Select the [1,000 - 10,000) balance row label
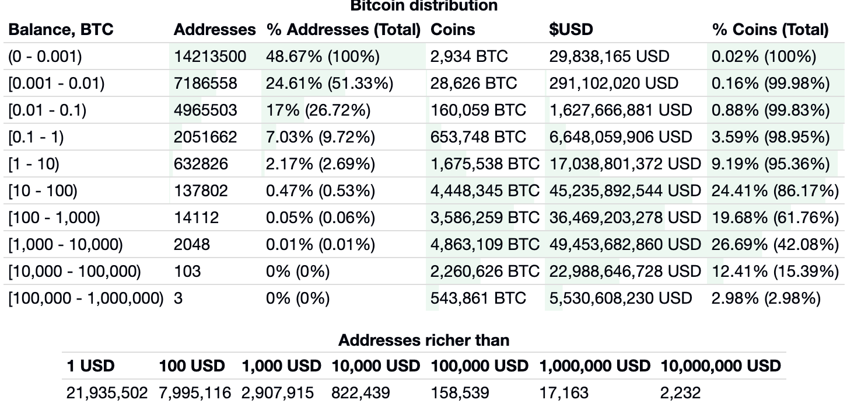Viewport: 868px width, 410px height. point(65,245)
